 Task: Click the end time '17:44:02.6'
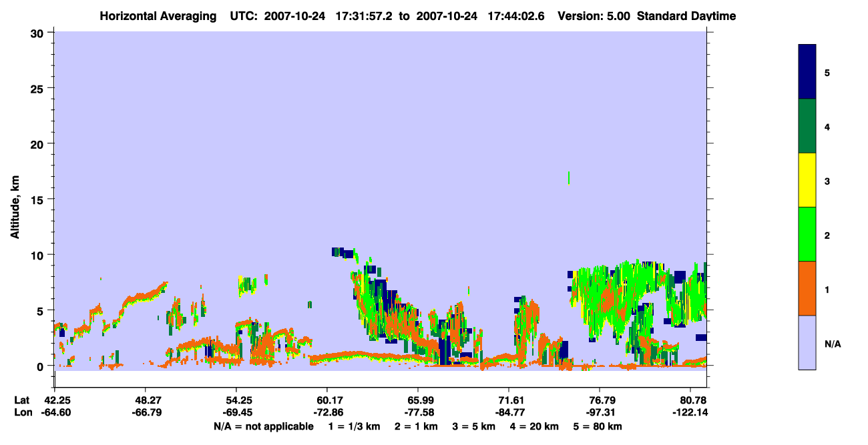pos(517,16)
